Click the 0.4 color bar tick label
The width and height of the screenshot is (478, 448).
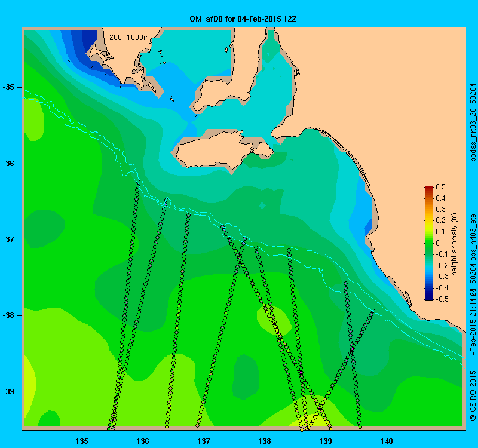(x=440, y=198)
